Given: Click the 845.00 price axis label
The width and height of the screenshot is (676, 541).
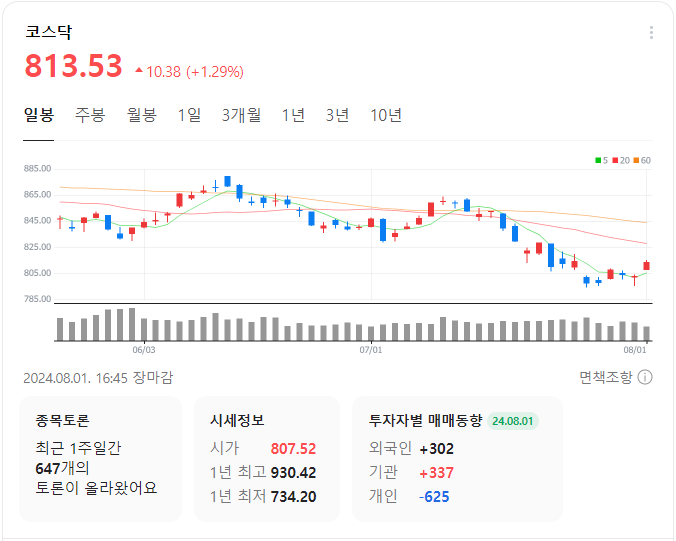Looking at the screenshot, I should 38,221.
